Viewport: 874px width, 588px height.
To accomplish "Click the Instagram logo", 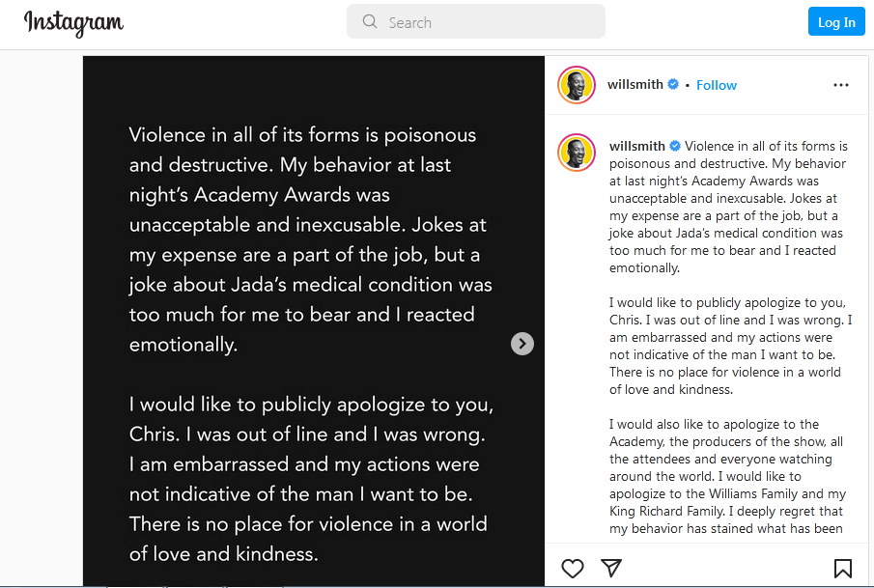I will pyautogui.click(x=73, y=22).
